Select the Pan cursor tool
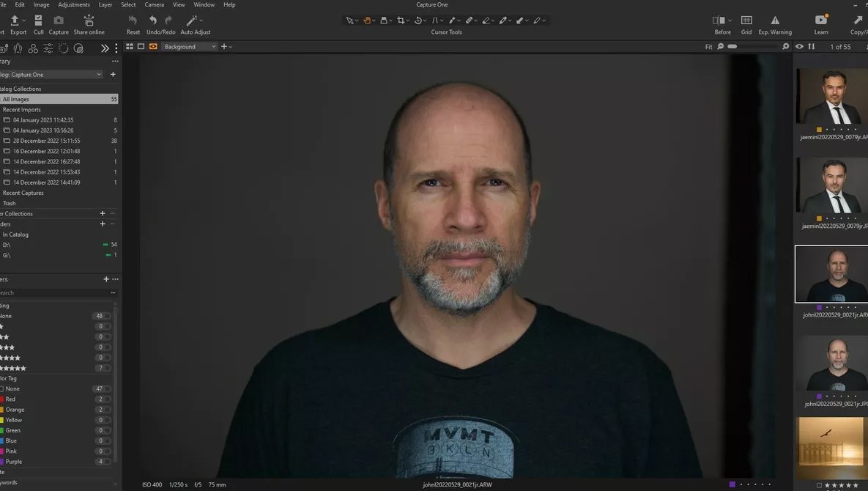 (x=366, y=20)
